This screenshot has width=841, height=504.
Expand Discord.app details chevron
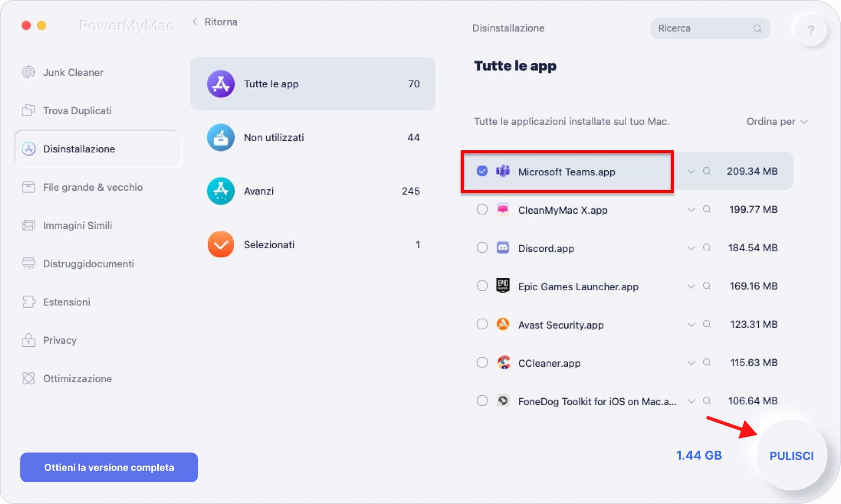691,248
